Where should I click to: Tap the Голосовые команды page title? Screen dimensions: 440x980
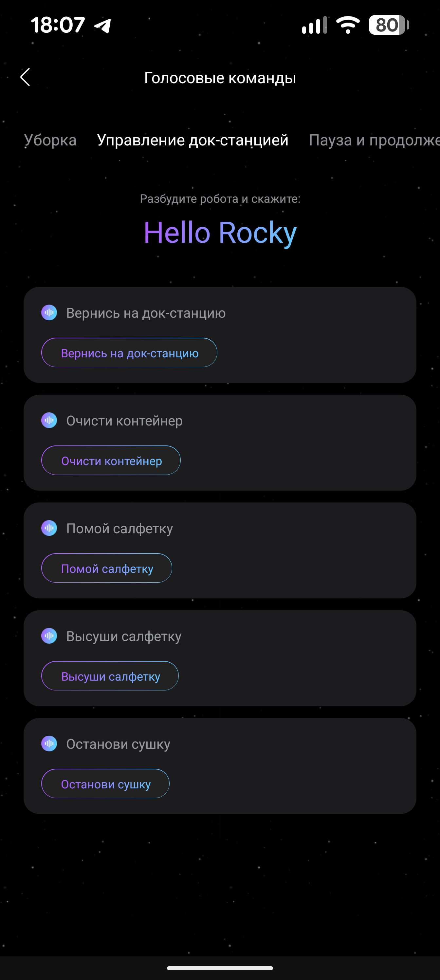click(220, 78)
